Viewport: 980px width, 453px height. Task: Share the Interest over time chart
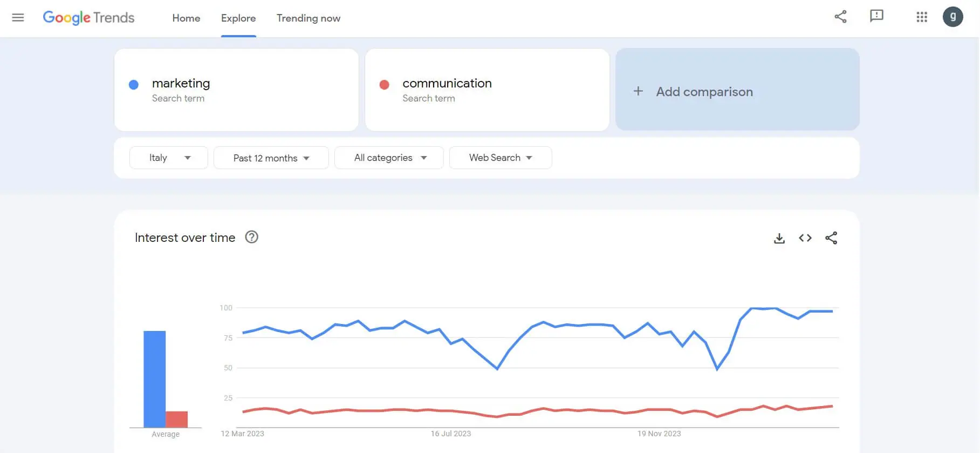pos(831,238)
